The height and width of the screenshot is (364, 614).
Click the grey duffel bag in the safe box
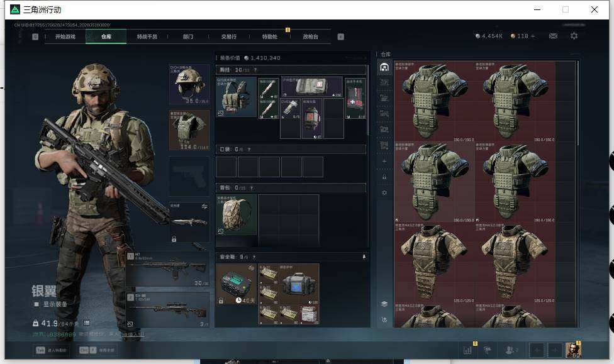pyautogui.click(x=299, y=284)
